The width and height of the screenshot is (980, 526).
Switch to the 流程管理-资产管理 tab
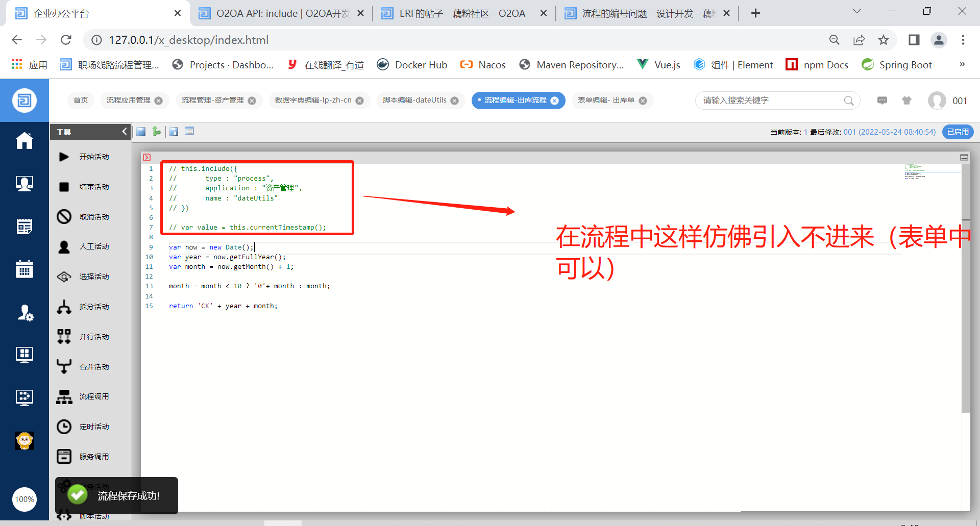[x=213, y=101]
